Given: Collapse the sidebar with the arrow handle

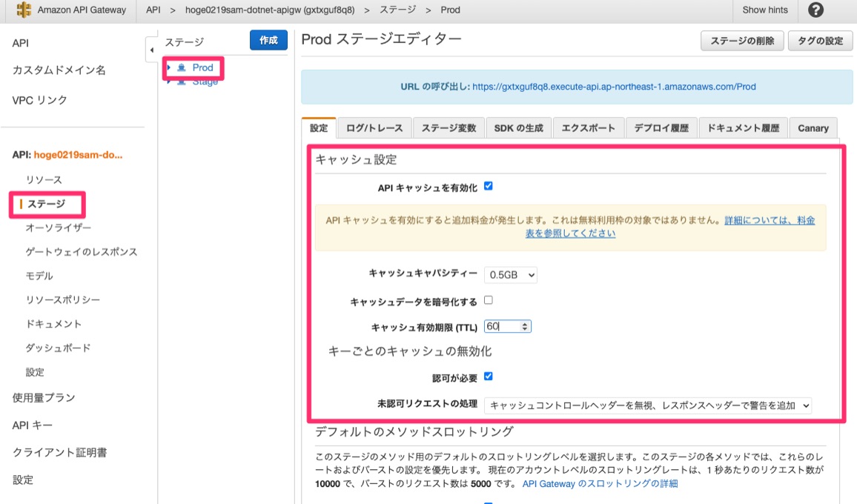Looking at the screenshot, I should 151,50.
